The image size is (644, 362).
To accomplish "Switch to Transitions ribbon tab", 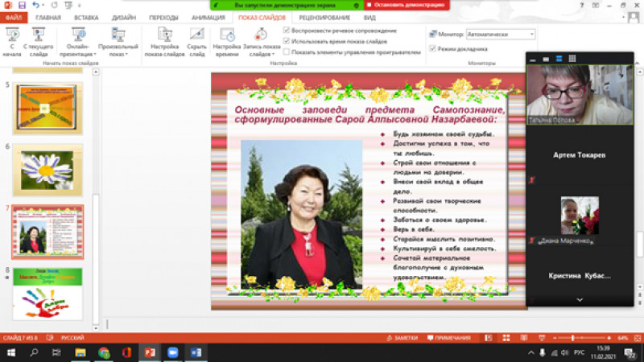I will click(x=163, y=18).
